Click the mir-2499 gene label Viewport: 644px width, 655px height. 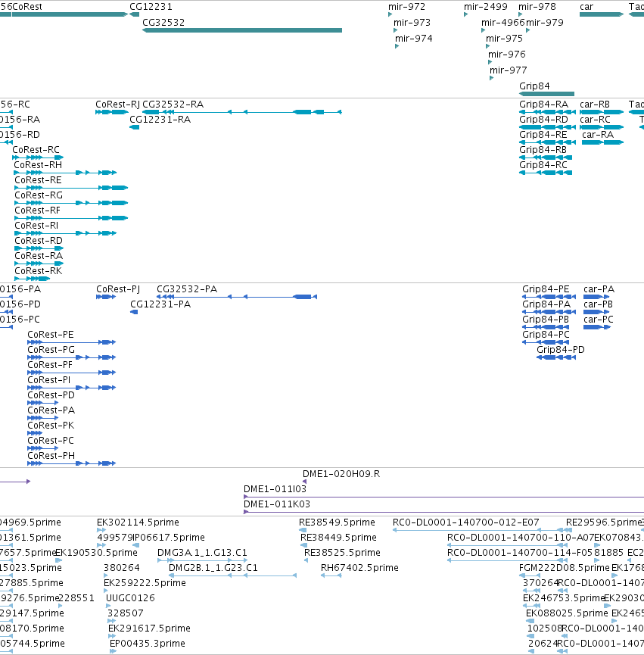485,7
